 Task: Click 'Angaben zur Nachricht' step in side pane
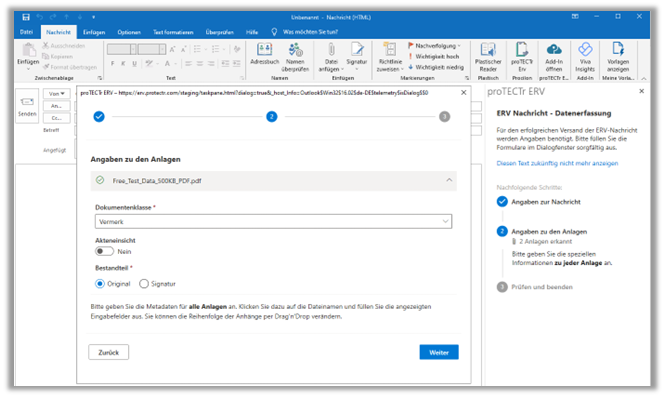point(546,202)
